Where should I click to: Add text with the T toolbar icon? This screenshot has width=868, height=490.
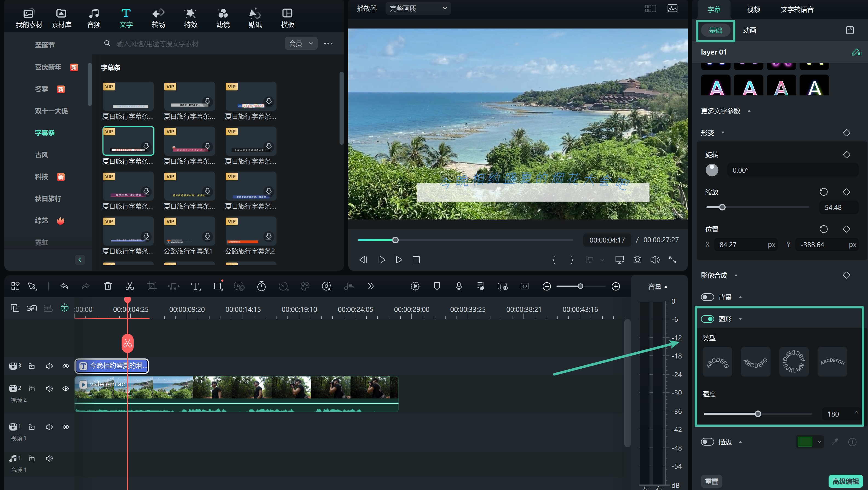tap(196, 286)
